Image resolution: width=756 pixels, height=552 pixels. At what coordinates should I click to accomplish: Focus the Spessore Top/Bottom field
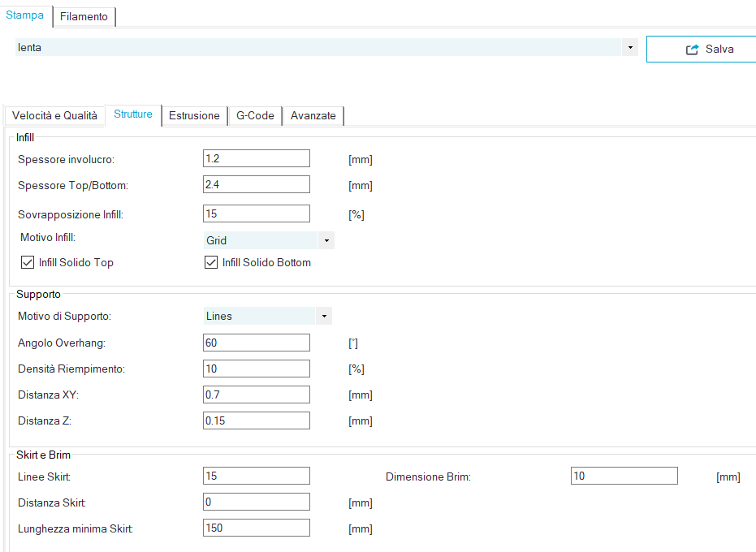point(256,185)
